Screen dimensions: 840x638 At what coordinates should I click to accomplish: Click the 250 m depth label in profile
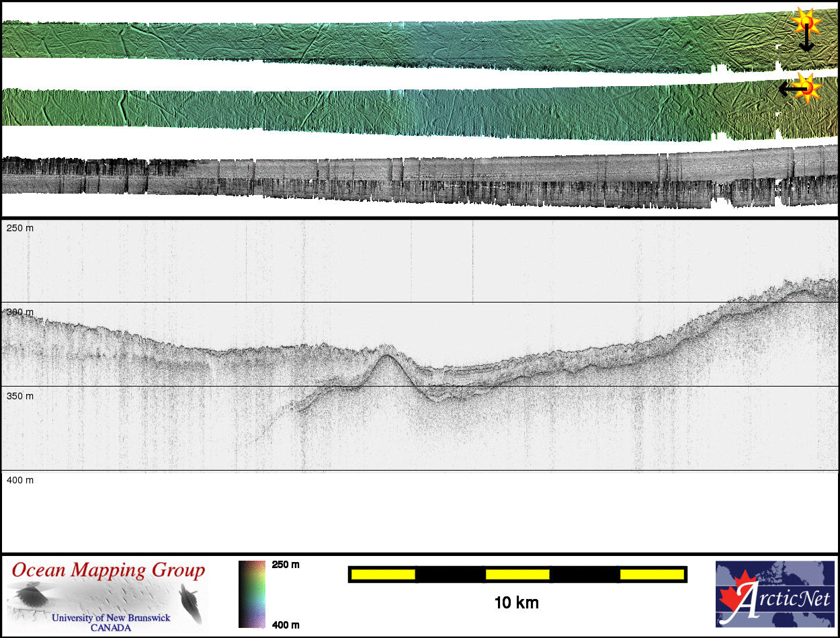tap(20, 229)
